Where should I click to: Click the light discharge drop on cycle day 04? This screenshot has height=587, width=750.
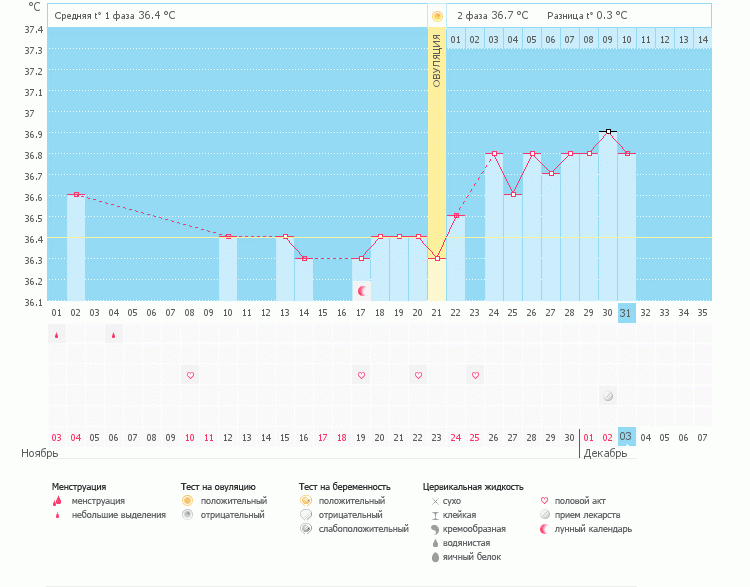[x=113, y=335]
